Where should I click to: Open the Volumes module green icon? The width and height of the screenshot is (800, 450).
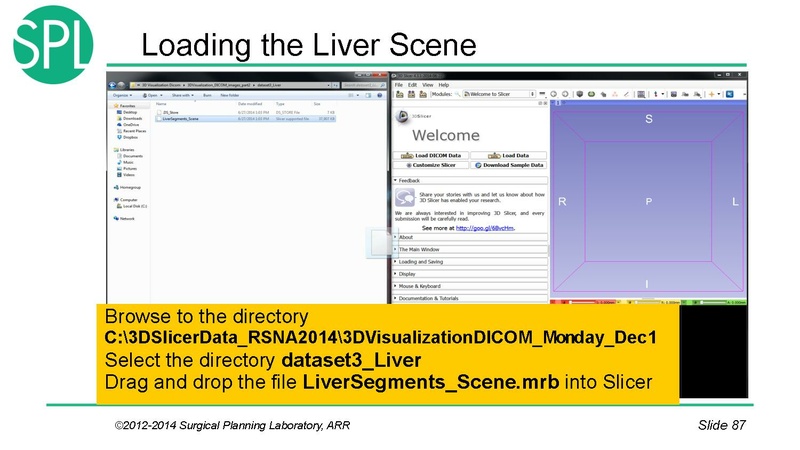[591, 94]
